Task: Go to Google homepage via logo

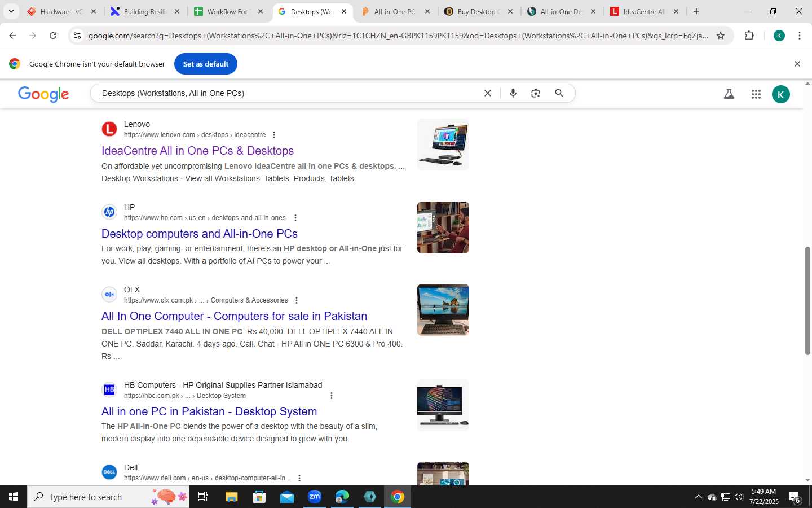Action: [x=43, y=94]
